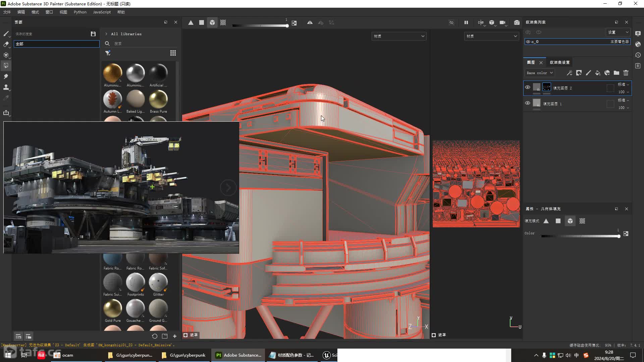Choose quad polygon fill mode in top toolbar
This screenshot has width=644, height=362.
202,22
